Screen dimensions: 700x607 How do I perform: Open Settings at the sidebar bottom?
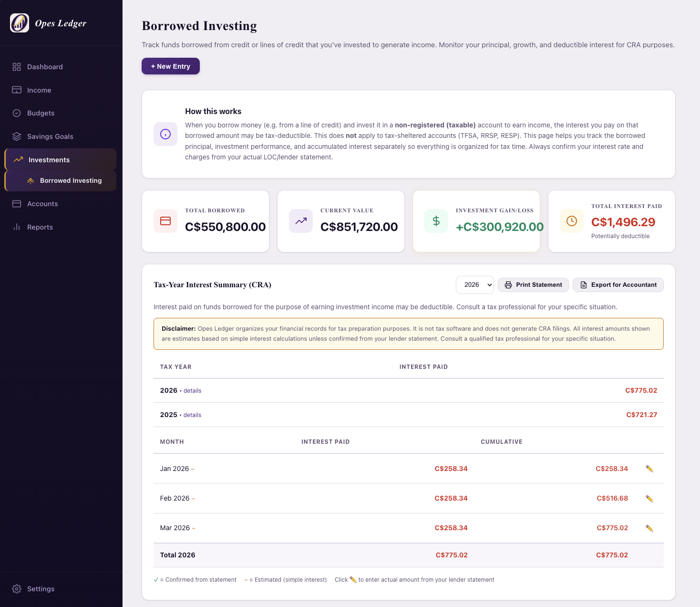tap(41, 589)
